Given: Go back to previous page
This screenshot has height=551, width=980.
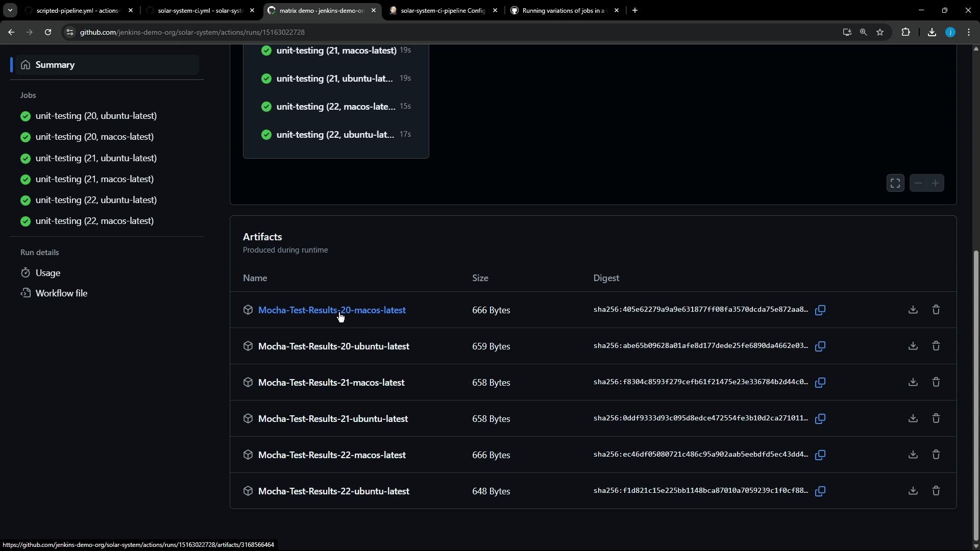Looking at the screenshot, I should (x=11, y=32).
